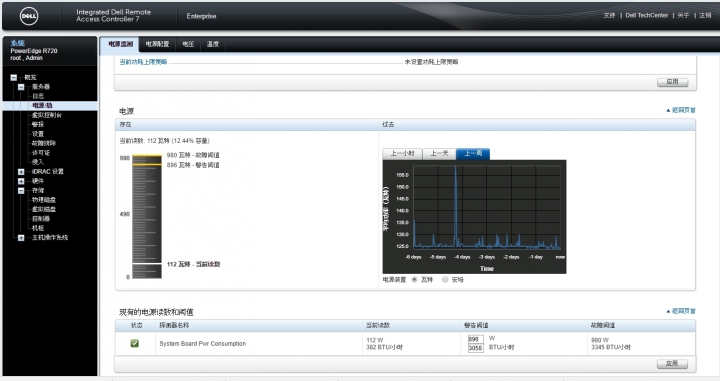The image size is (720, 381).
Task: Click System Board Pwr Consumption probe name
Action: click(202, 343)
